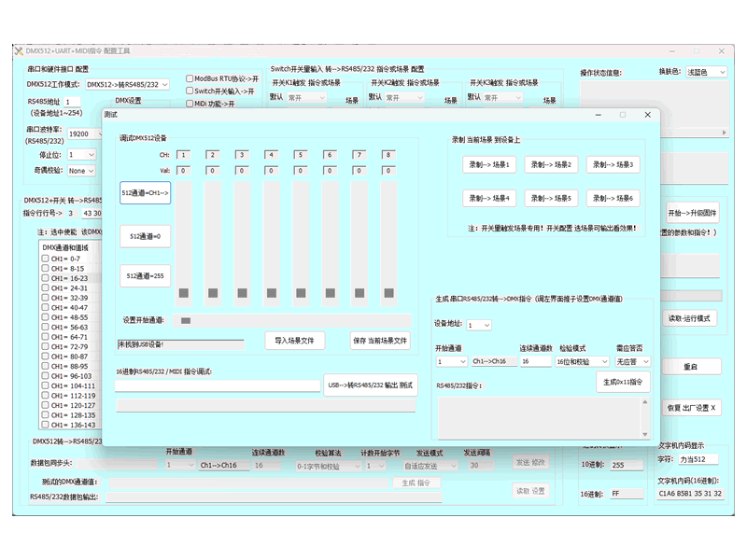Click the 生成0x11指令 button
747x560 pixels.
click(623, 382)
